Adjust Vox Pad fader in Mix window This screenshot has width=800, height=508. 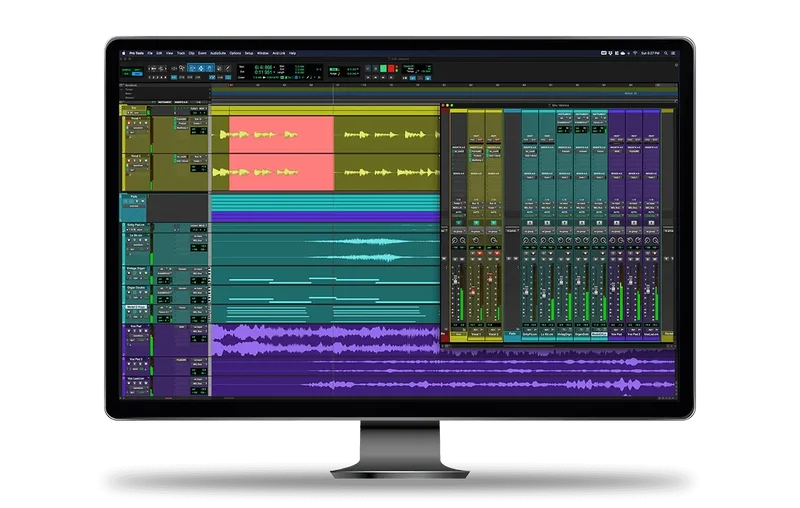point(613,287)
